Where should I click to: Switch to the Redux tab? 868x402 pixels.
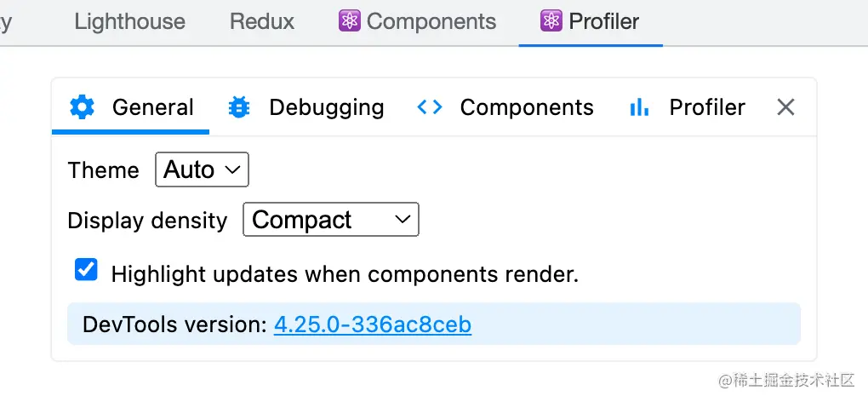(262, 21)
